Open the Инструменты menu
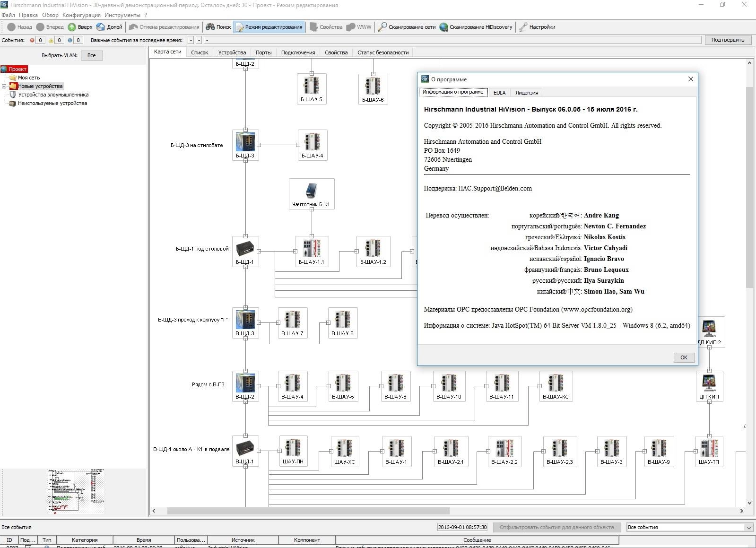This screenshot has height=548, width=756. (122, 15)
